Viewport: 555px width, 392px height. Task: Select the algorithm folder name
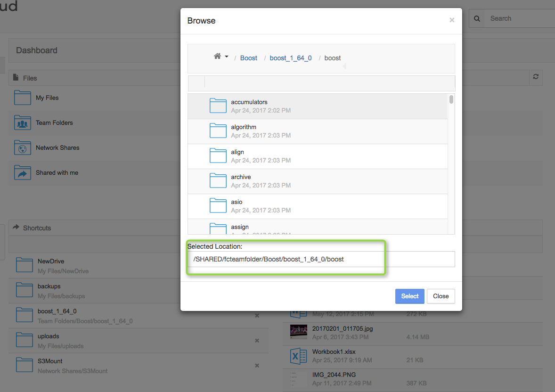coord(244,127)
